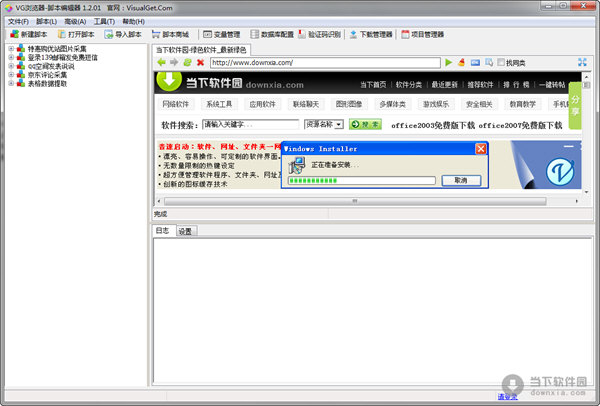This screenshot has width=600, height=406.
Task: Toggle fullscreen with blue expand icon
Action: tap(582, 62)
